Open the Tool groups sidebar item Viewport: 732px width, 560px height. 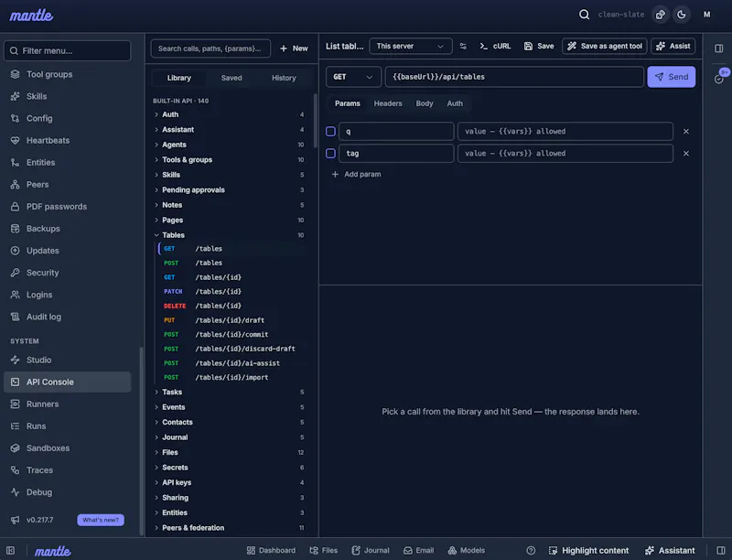coord(67,74)
